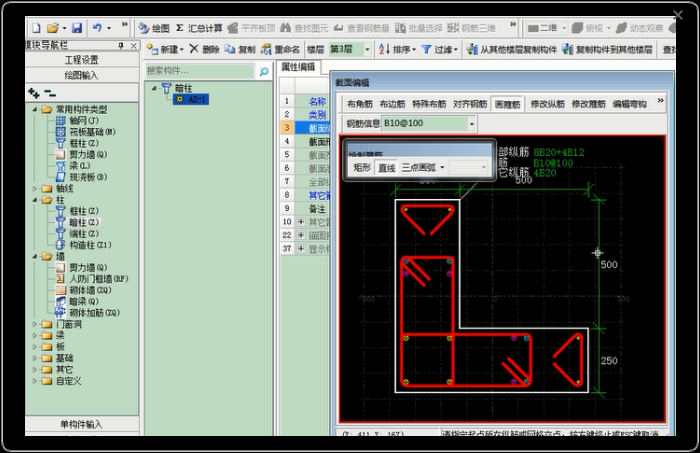Click 对齐钢筋 tab

470,104
